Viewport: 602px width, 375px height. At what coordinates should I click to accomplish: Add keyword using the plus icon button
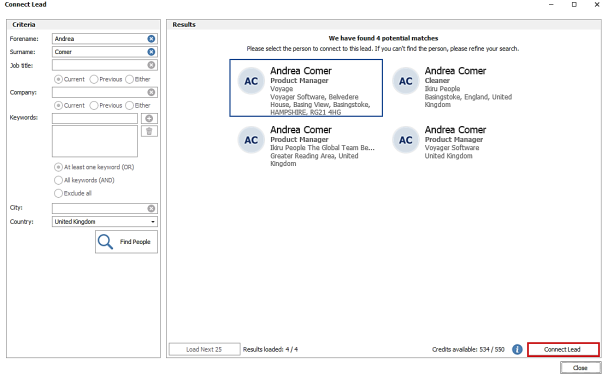149,119
